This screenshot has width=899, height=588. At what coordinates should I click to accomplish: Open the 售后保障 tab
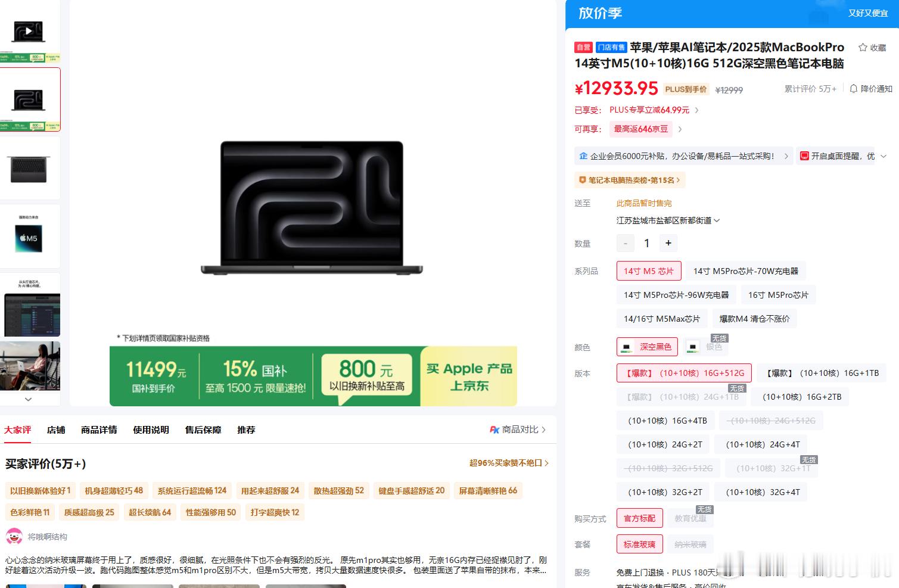pos(203,430)
